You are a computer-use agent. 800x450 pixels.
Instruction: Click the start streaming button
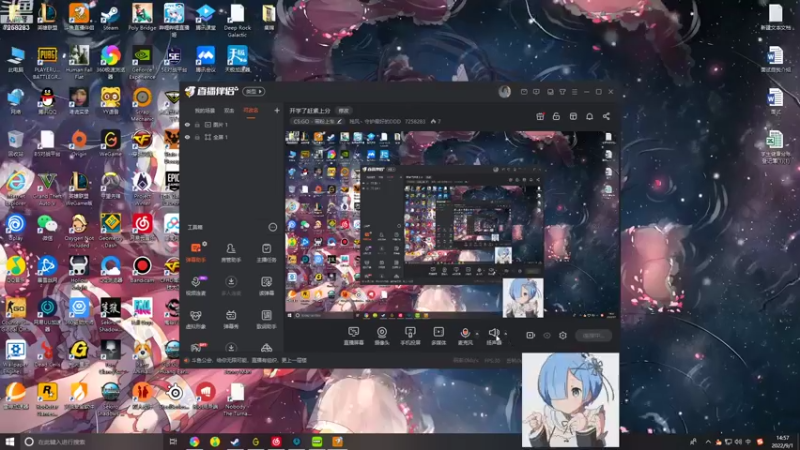[x=593, y=335]
